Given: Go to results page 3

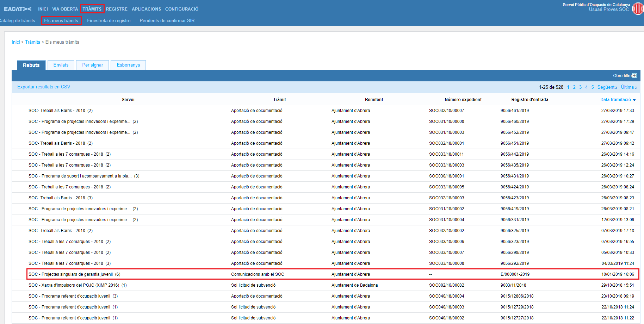Looking at the screenshot, I should [x=580, y=87].
